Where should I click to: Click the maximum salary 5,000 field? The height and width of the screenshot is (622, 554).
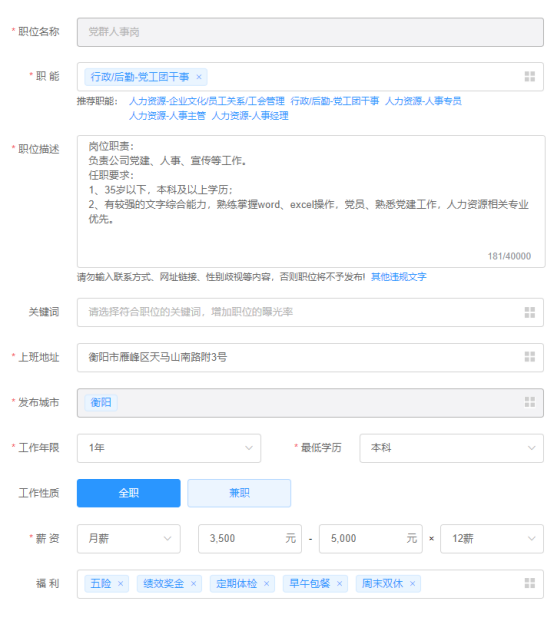coord(371,539)
